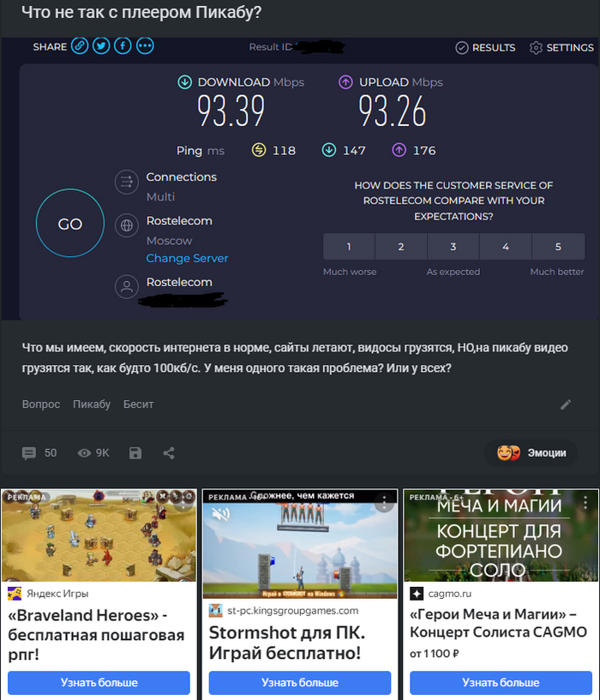This screenshot has height=700, width=600.
Task: Open the Пикабу tag
Action: pos(92,404)
